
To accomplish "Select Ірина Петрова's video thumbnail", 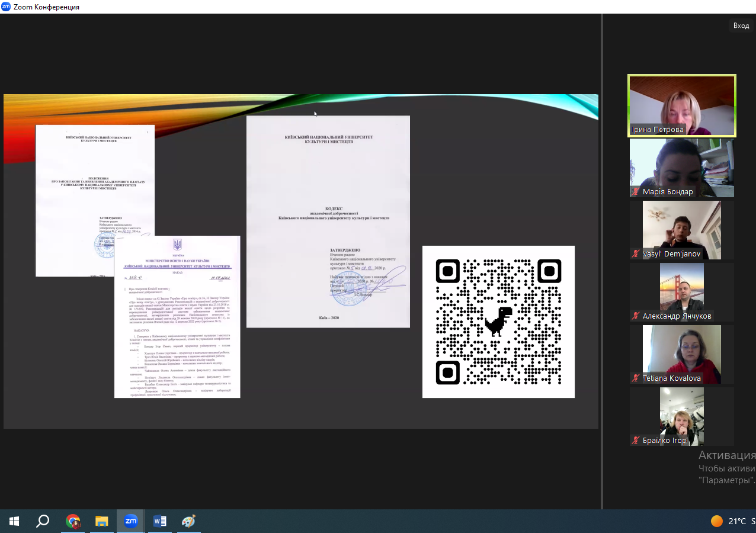I will [x=681, y=104].
